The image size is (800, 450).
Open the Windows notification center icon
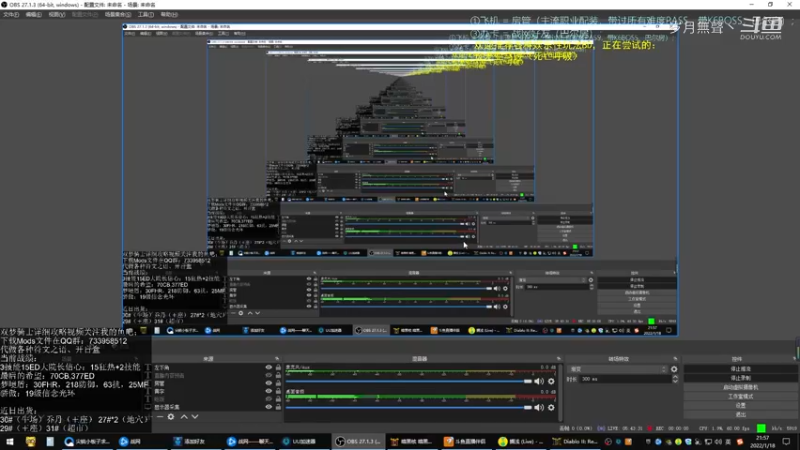786,441
